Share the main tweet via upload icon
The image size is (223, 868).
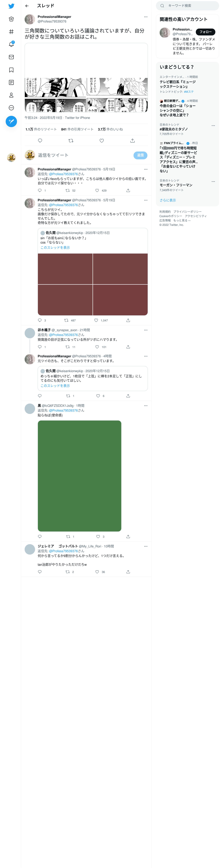pyautogui.click(x=132, y=140)
